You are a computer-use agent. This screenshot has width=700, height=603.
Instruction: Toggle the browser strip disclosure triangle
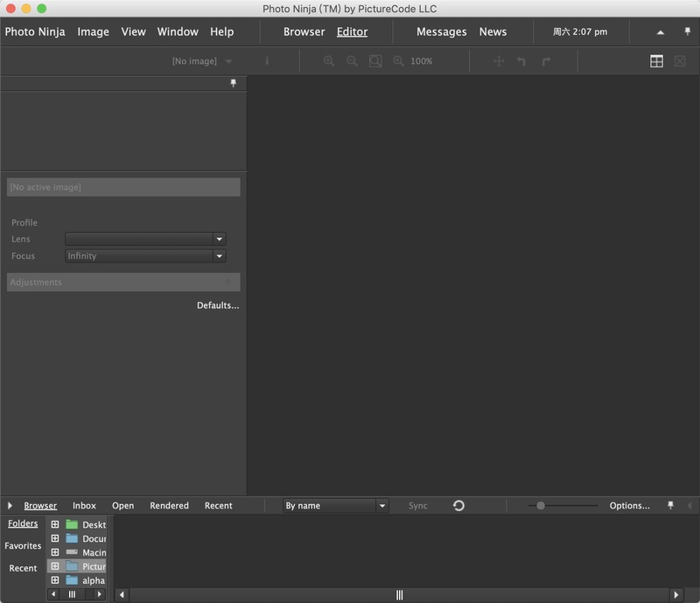10,506
